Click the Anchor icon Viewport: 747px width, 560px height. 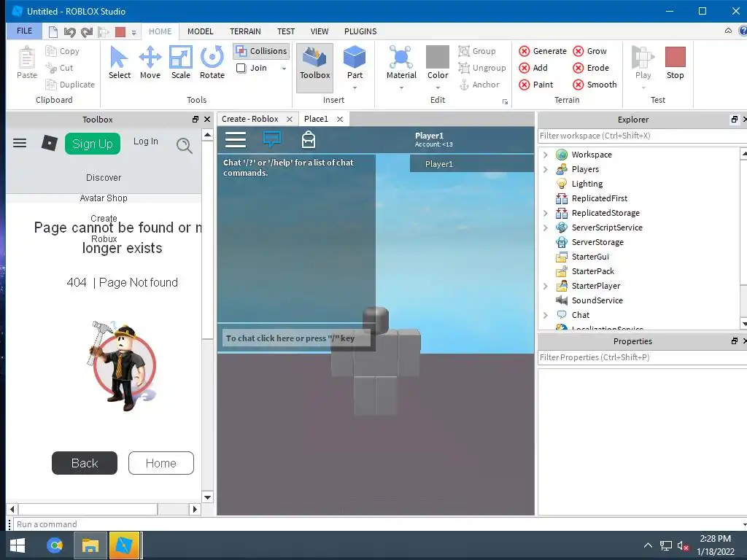click(464, 85)
